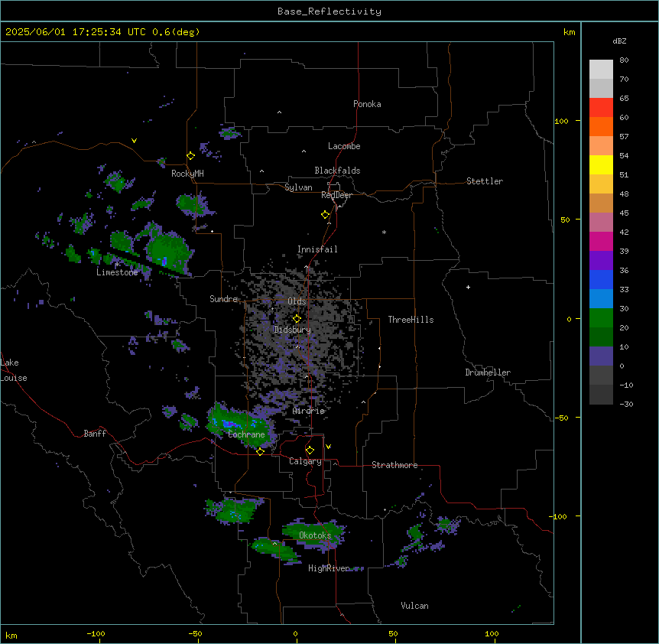Click the yellow diamond marker above Calgary label
The width and height of the screenshot is (659, 644).
(x=310, y=450)
